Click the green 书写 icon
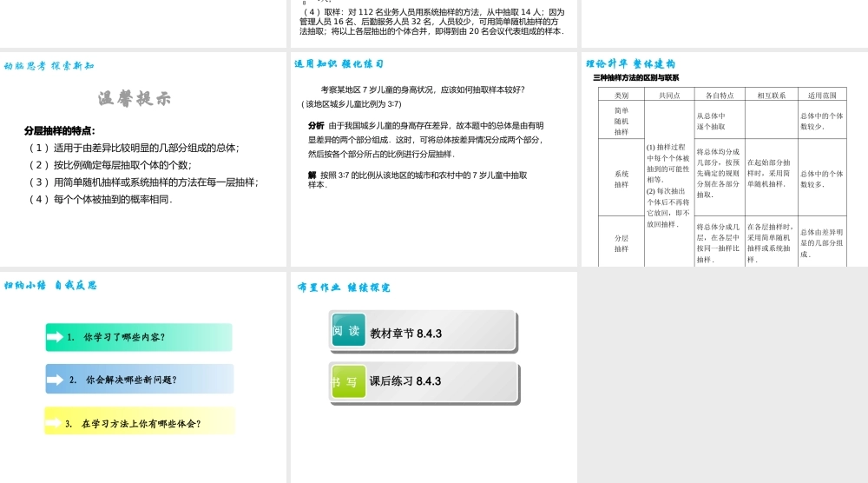The width and height of the screenshot is (868, 483). coord(349,381)
